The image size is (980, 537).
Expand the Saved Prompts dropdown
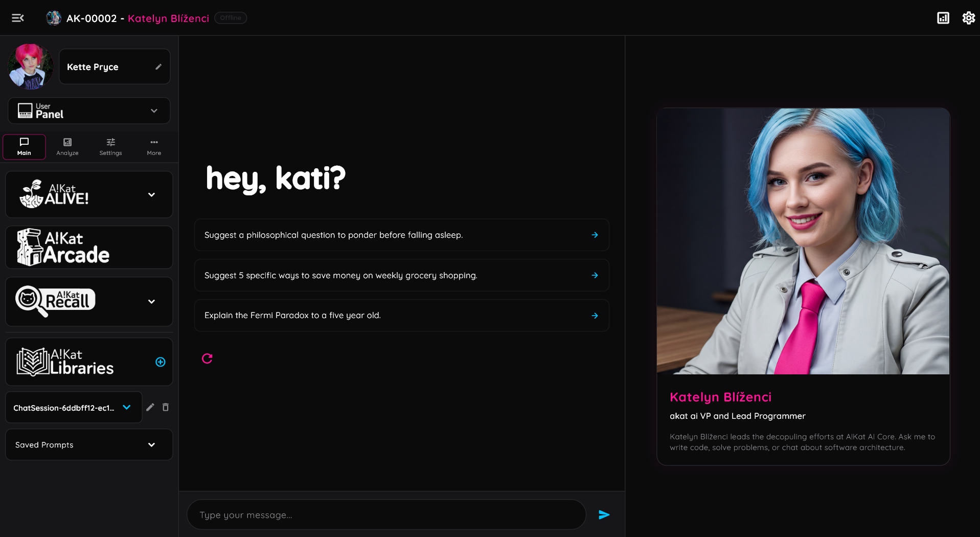(89, 444)
